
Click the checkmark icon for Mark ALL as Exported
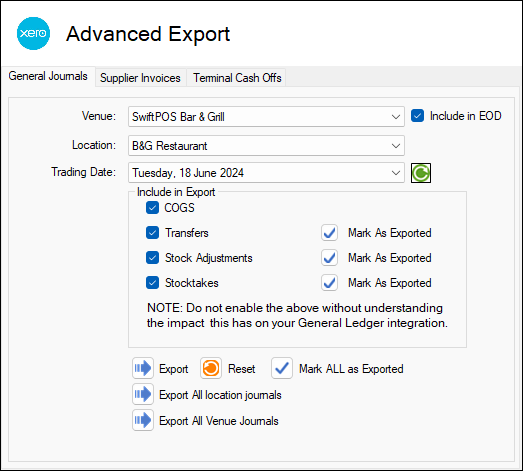(282, 368)
